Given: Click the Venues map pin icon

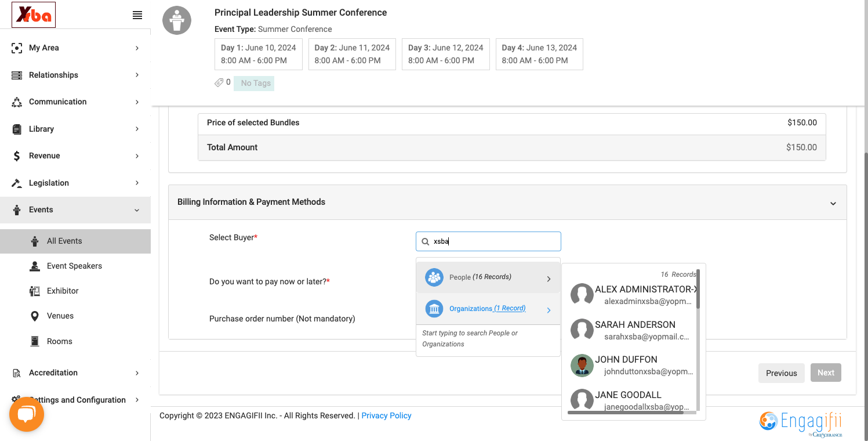Looking at the screenshot, I should click(x=35, y=316).
